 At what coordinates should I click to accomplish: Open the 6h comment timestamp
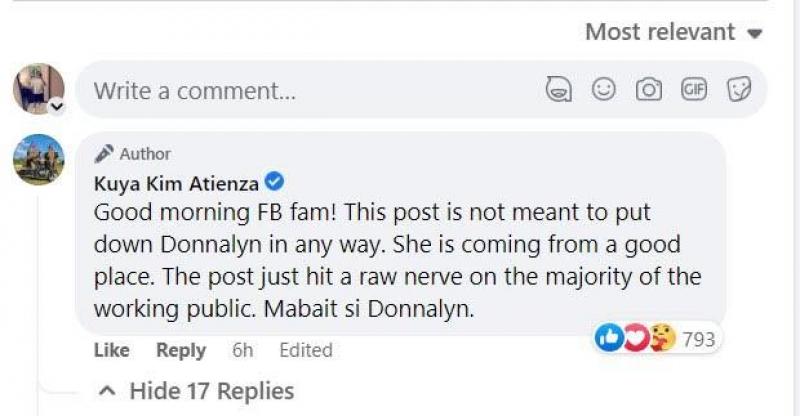[242, 350]
